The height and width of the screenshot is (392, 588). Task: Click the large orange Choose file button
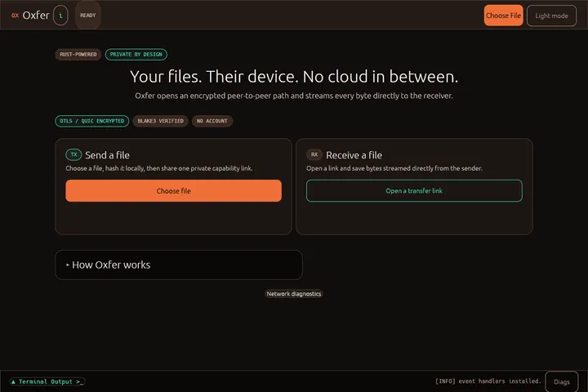click(174, 190)
